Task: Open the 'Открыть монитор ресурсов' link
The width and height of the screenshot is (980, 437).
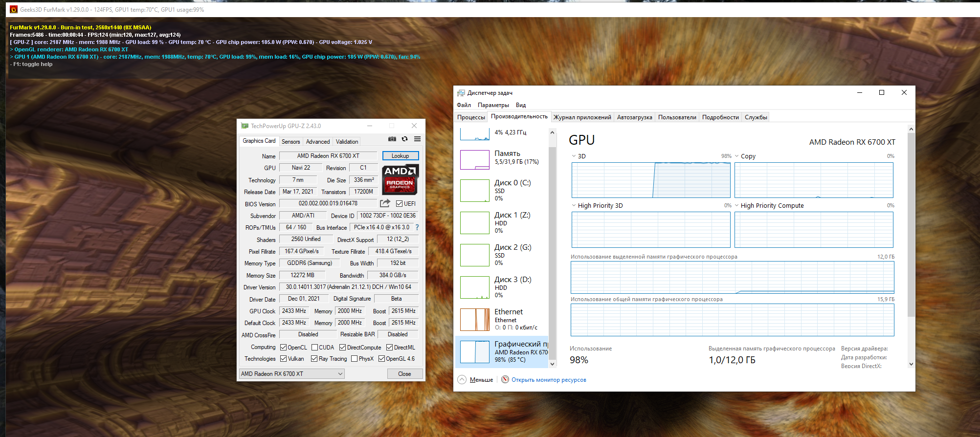Action: pos(549,380)
